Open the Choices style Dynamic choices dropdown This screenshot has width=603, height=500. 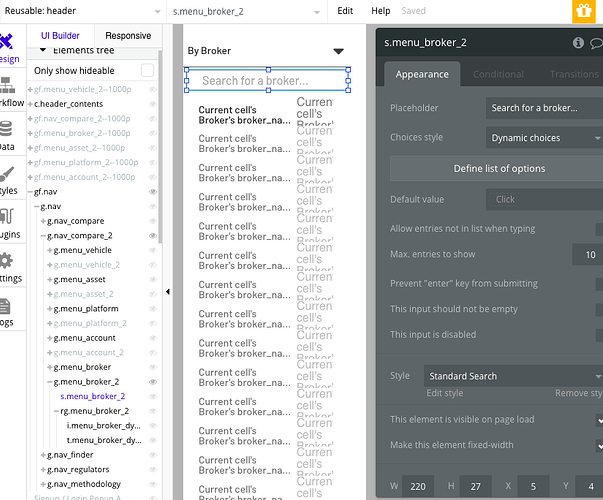545,138
